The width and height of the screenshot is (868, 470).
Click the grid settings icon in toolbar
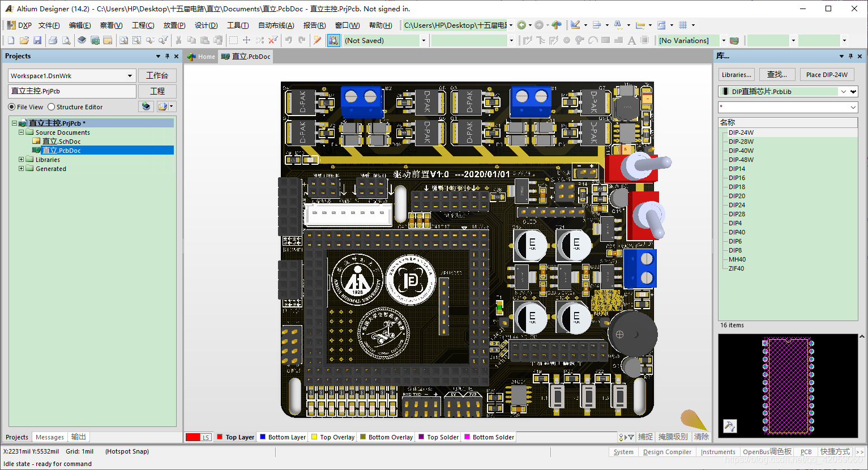coord(683,25)
